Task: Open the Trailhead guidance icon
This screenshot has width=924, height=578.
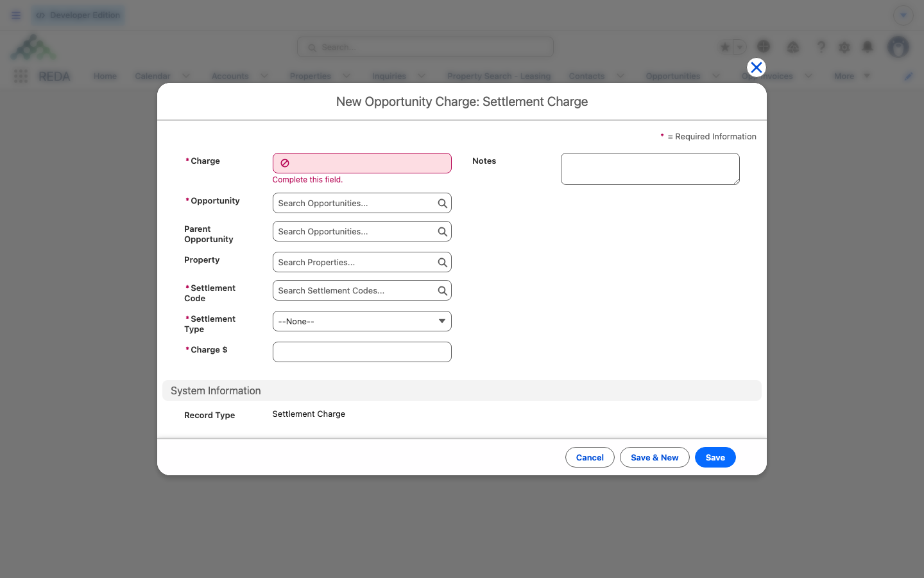Action: pyautogui.click(x=793, y=47)
